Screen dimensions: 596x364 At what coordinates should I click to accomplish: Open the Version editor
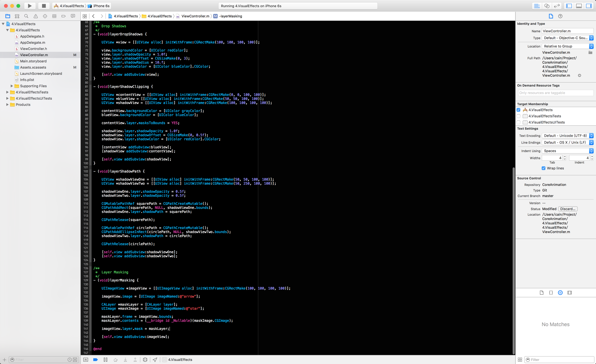557,6
